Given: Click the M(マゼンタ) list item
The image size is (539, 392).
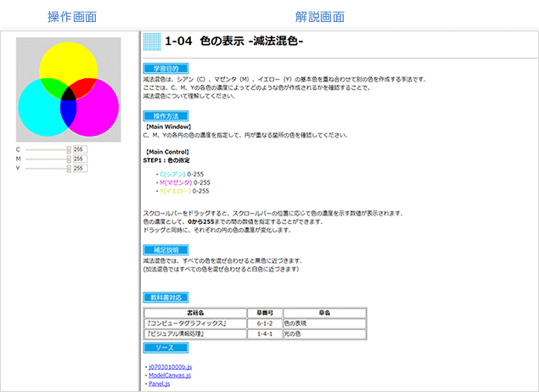Looking at the screenshot, I should tap(185, 182).
